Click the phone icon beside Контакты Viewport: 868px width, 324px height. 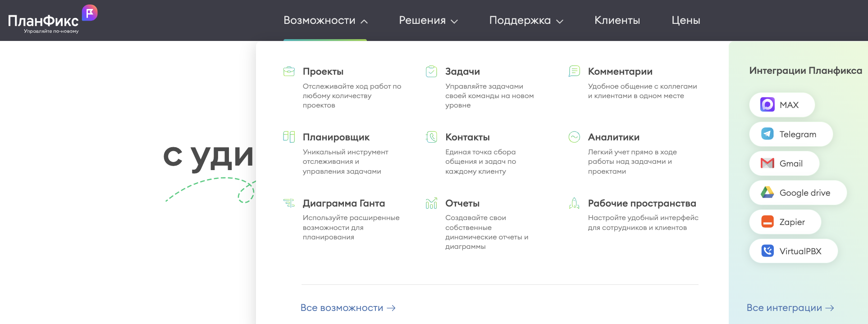coord(431,137)
